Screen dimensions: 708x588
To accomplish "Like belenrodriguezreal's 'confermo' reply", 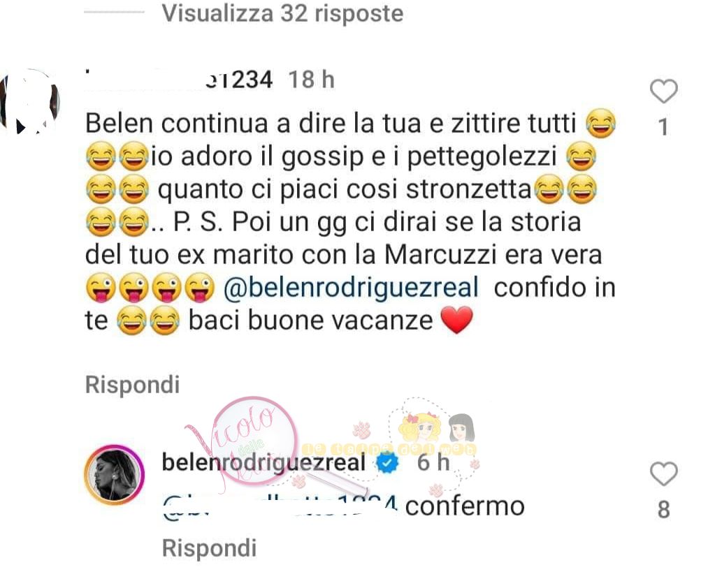I will [x=663, y=474].
